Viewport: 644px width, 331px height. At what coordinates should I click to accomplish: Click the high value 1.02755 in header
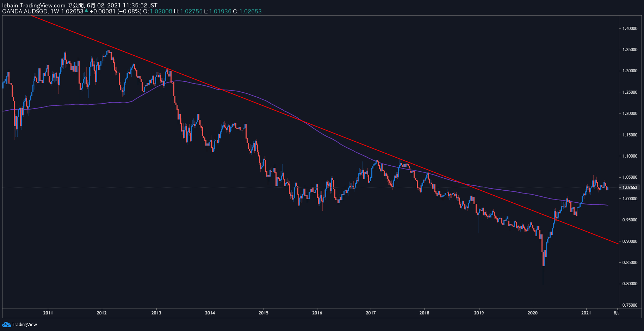click(x=191, y=11)
